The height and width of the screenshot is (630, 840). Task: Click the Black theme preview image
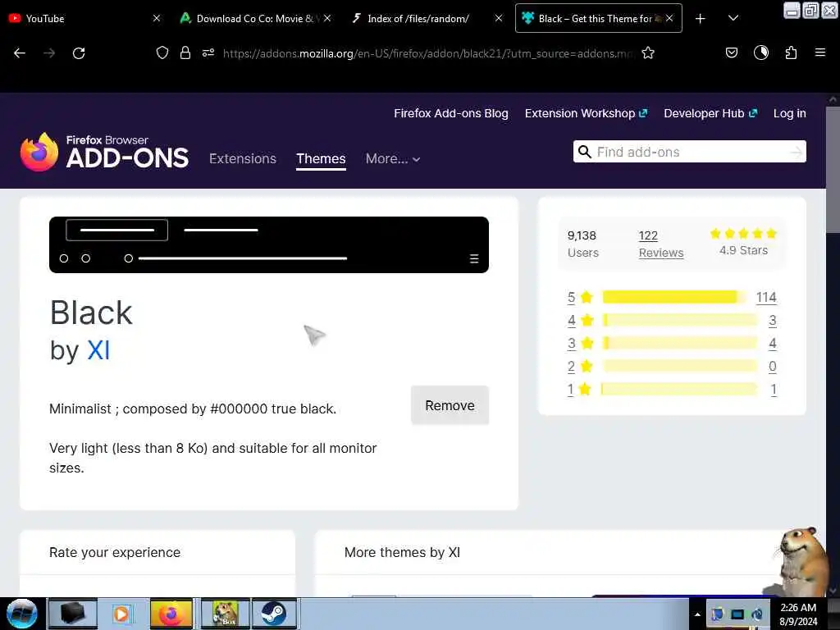pyautogui.click(x=269, y=244)
